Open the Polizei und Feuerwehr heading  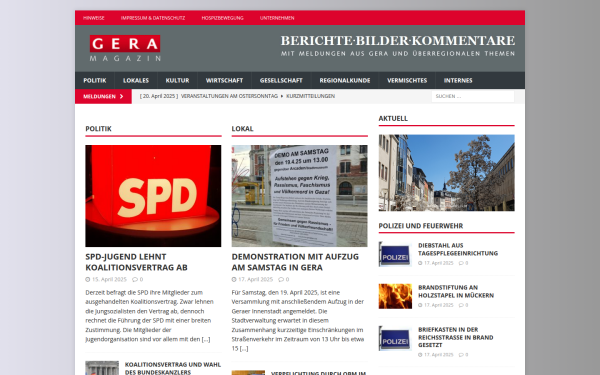[421, 226]
